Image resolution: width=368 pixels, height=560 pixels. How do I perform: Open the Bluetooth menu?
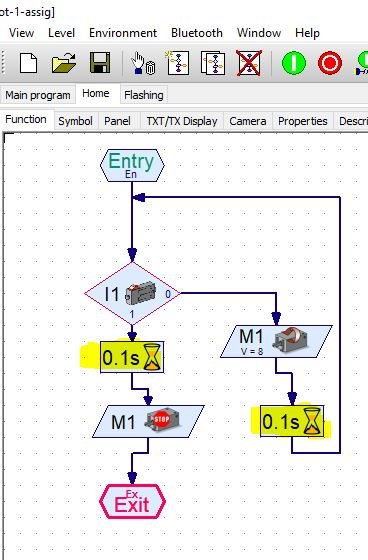[x=197, y=33]
